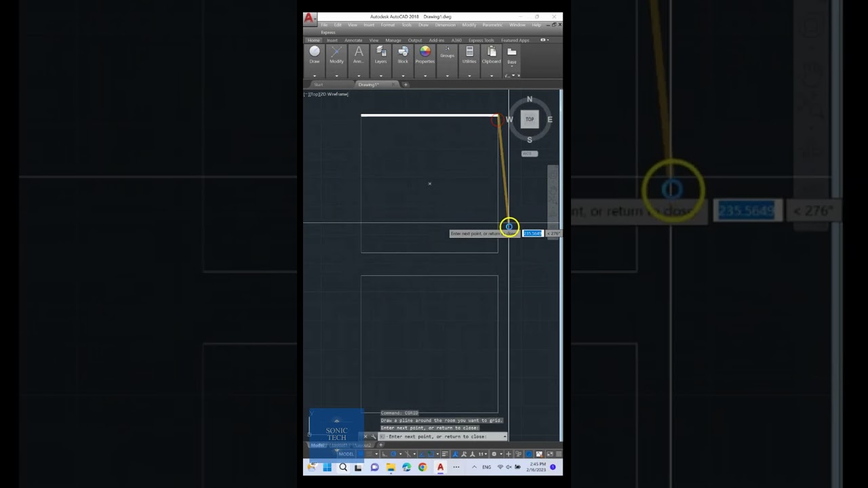Click the Annotation Monitor plus icon

tap(509, 454)
